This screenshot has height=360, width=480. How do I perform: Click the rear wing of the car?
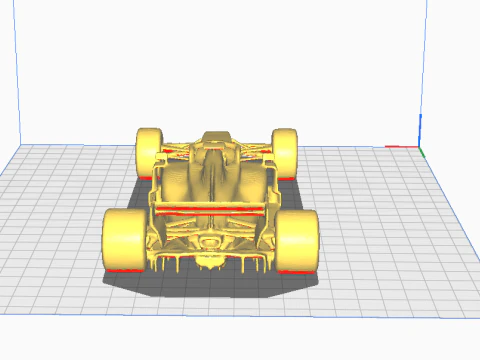(x=210, y=209)
